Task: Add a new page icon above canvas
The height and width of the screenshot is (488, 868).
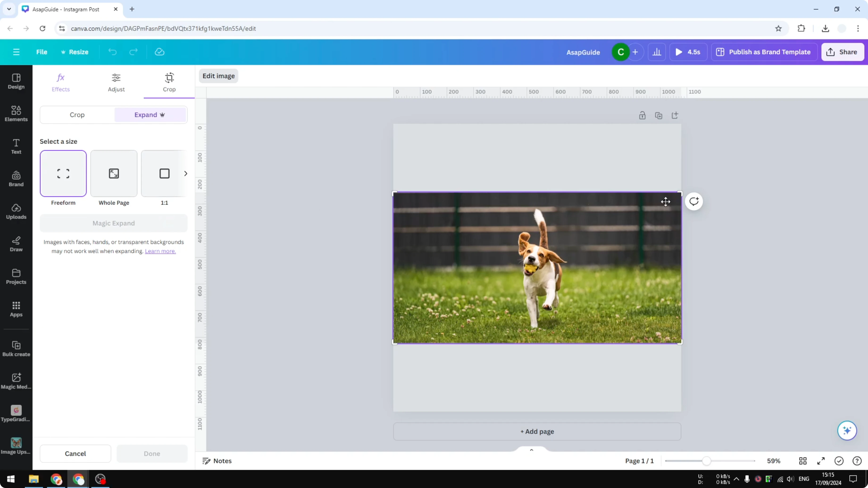Action: pos(675,116)
